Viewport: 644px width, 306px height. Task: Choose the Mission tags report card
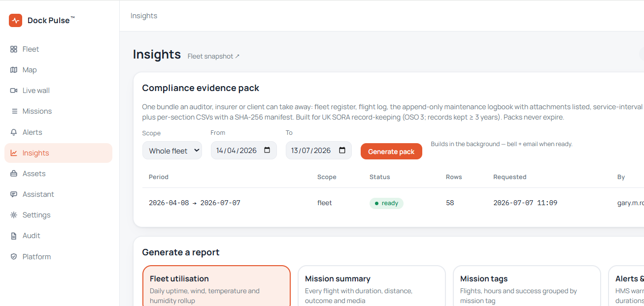point(527,286)
